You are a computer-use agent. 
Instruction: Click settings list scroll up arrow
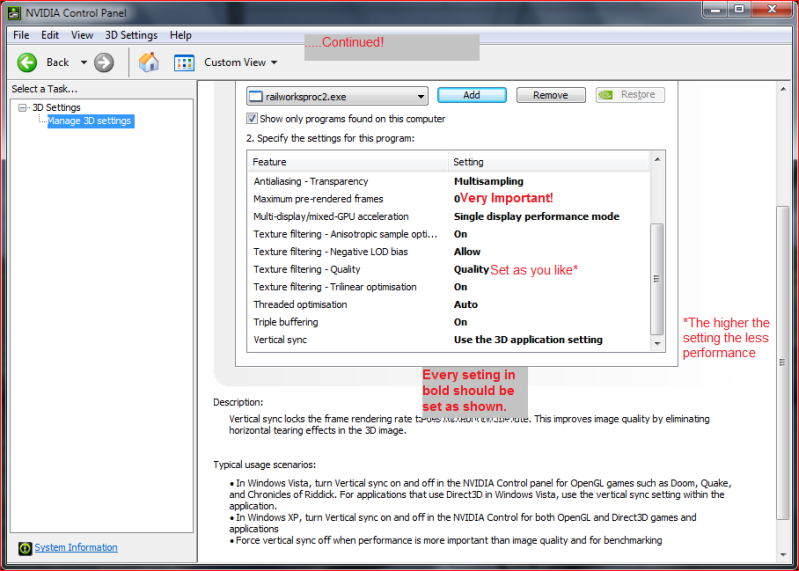[657, 159]
